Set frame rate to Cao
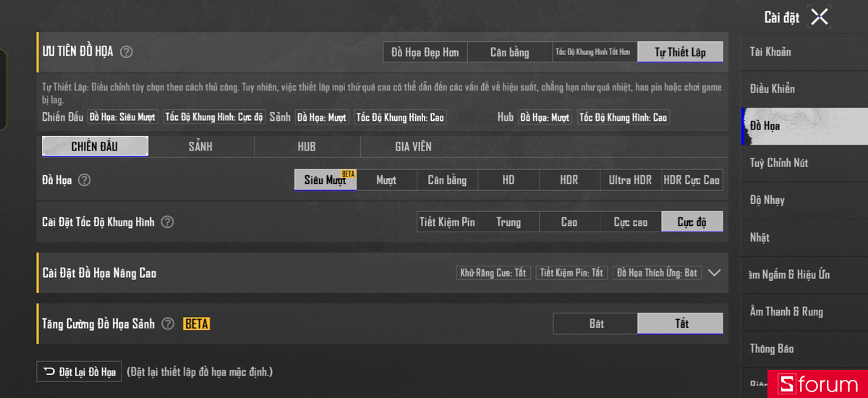The height and width of the screenshot is (398, 868). 569,222
